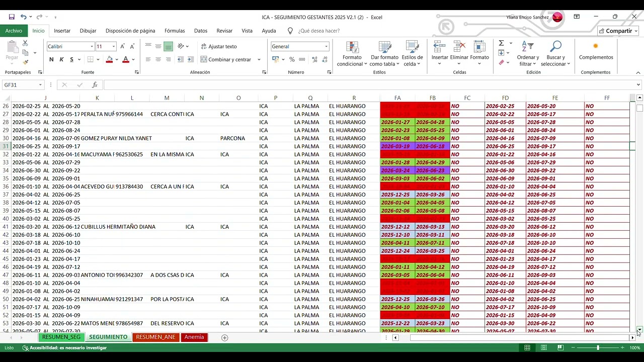The image size is (644, 362).
Task: Click the AutoSum sigma icon
Action: point(501,43)
